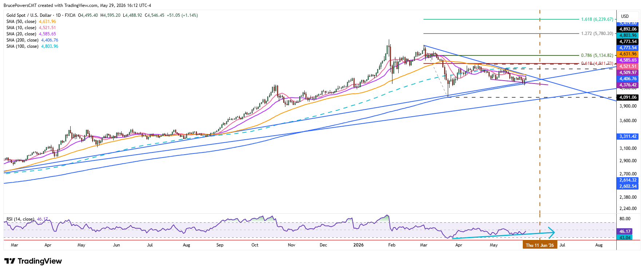Viewport: 644px width, 272px height.
Task: Click the 3,311.42 price axis tag
Action: tap(628, 136)
